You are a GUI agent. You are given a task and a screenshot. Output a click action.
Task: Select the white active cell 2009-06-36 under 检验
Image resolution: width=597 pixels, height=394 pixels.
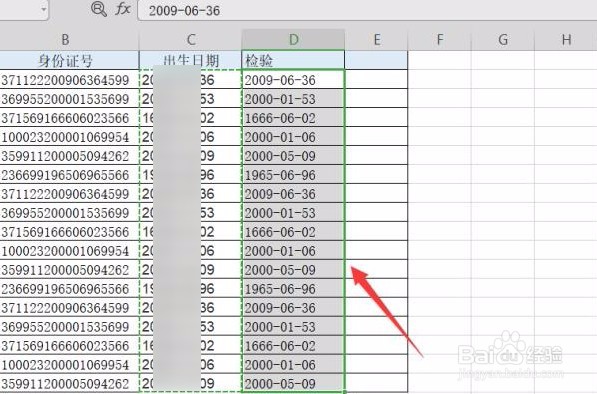[293, 80]
